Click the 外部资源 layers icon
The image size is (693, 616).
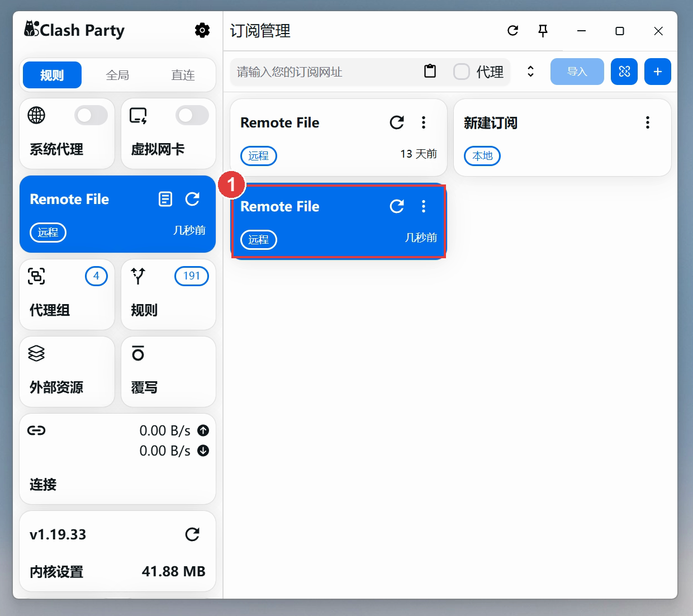(x=36, y=353)
